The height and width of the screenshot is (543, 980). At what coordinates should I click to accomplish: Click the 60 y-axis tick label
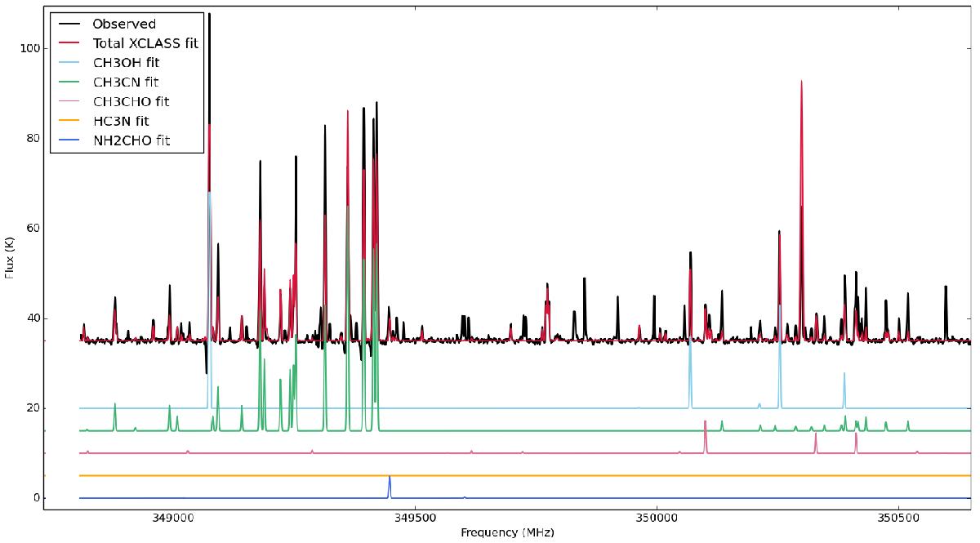click(31, 229)
